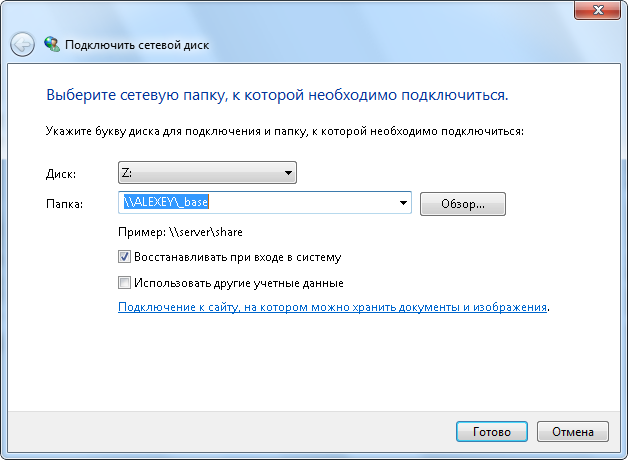The image size is (628, 460).
Task: Click the Back arrow button
Action: (22, 44)
